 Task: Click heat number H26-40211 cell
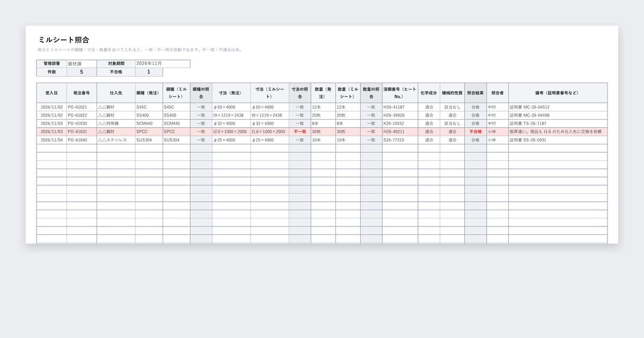click(x=400, y=131)
